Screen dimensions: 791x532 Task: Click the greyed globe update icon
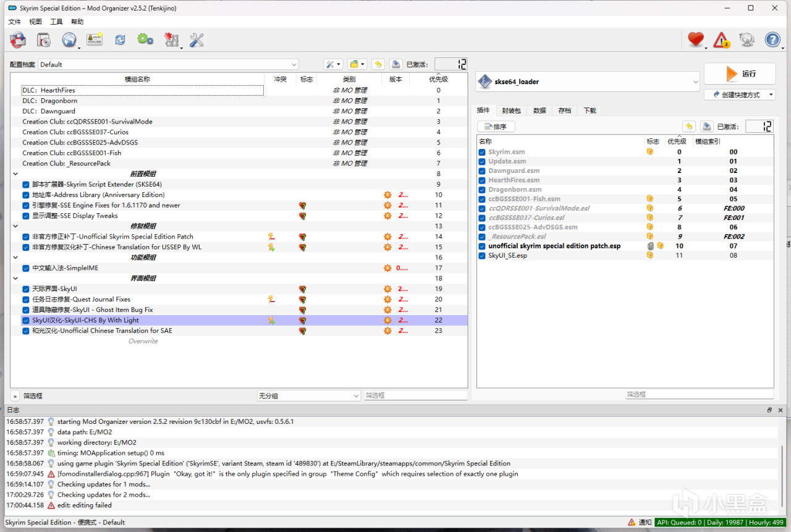click(747, 40)
